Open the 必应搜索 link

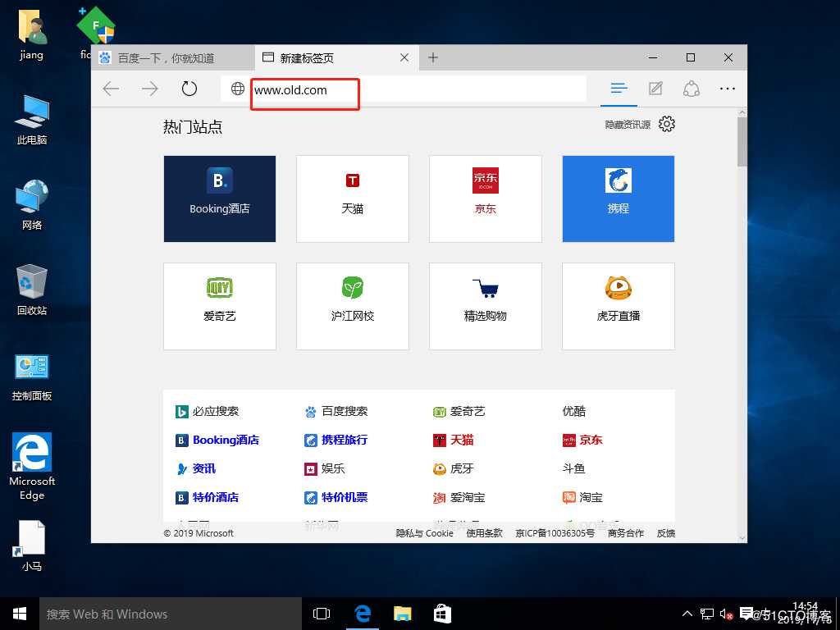[x=208, y=412]
